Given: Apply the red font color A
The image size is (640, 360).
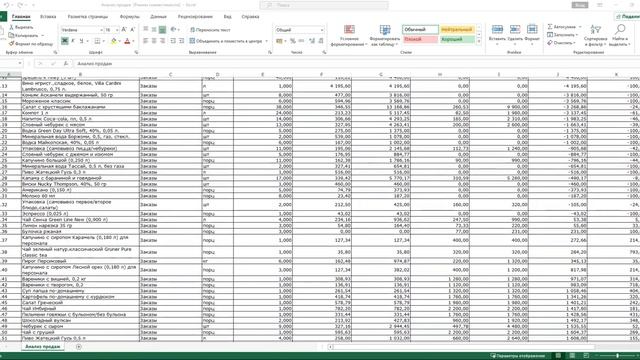Looking at the screenshot, I should (x=127, y=41).
